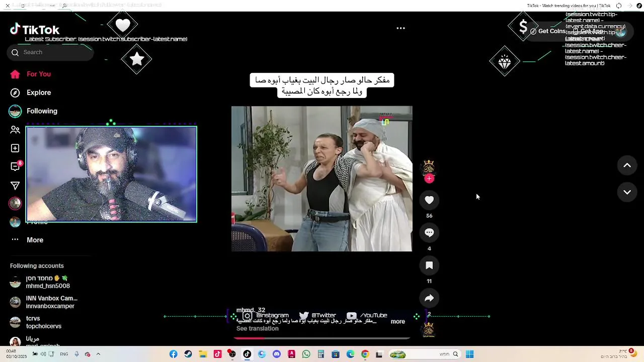The height and width of the screenshot is (362, 644).
Task: Reload the page with refresh icon
Action: coord(619,6)
